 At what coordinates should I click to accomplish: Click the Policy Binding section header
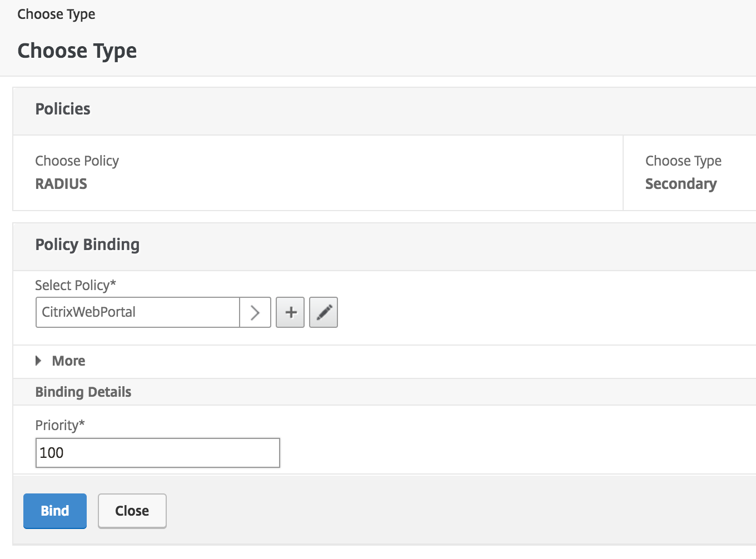[87, 244]
